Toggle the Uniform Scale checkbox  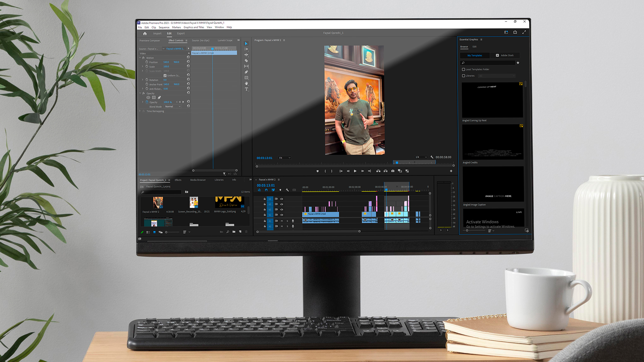[165, 75]
